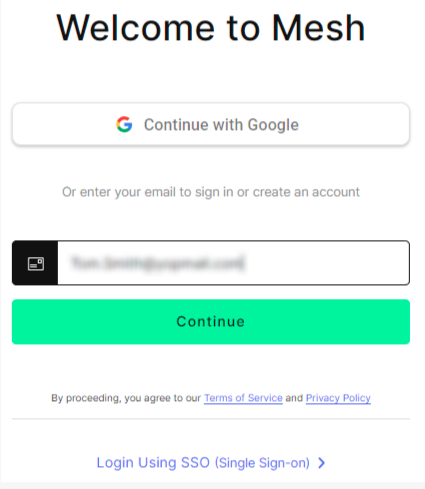
Task: Open the Privacy Policy link
Action: [x=338, y=398]
